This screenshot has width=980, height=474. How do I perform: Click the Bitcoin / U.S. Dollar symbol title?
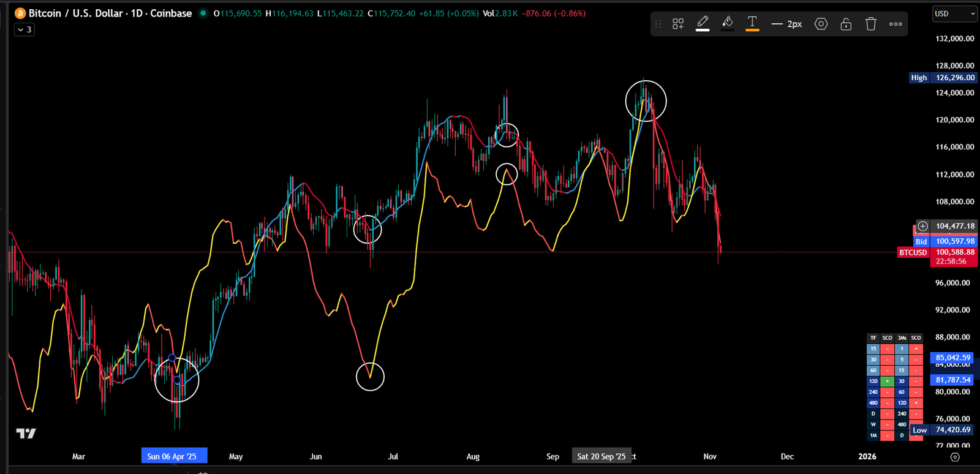pos(110,13)
